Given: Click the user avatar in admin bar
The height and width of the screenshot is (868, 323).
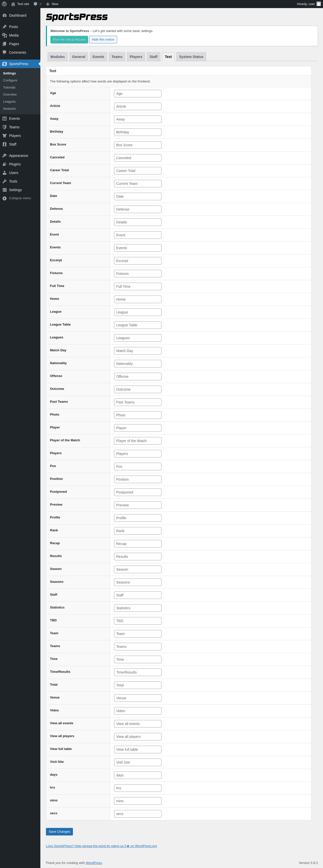Looking at the screenshot, I should 318,4.
